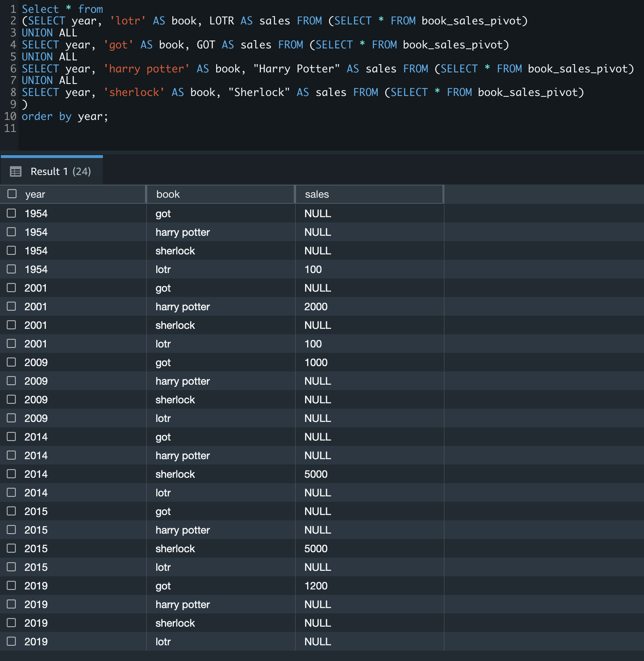This screenshot has width=644, height=661.
Task: Toggle the select-all checkbox in the header row
Action: coord(12,194)
